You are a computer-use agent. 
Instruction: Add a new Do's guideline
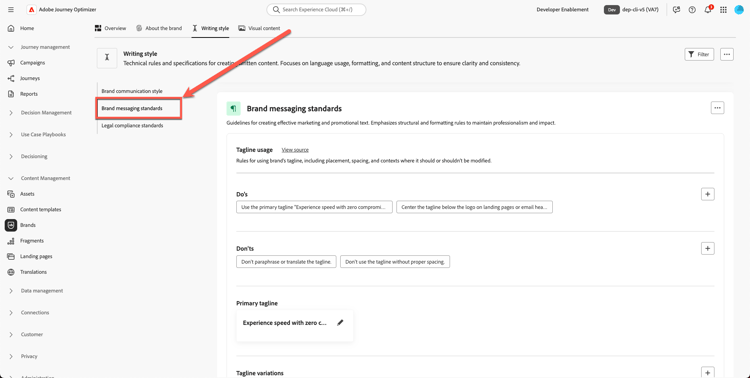[x=707, y=194]
